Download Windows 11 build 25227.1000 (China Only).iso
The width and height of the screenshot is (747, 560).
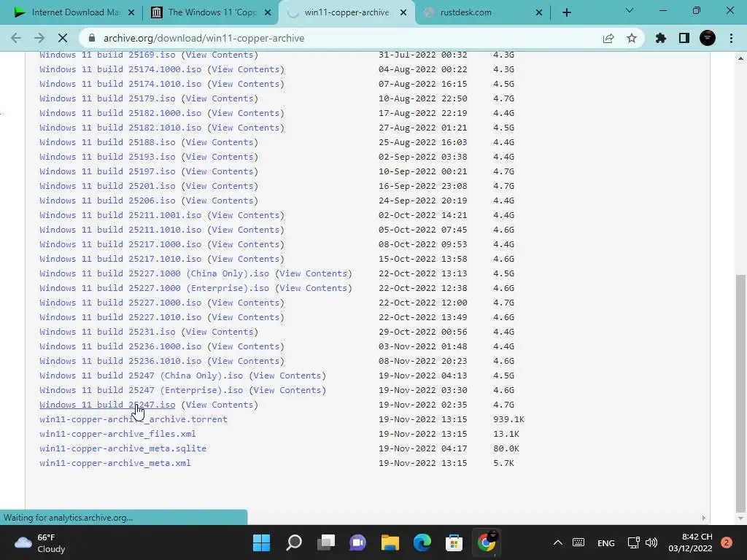pyautogui.click(x=155, y=273)
